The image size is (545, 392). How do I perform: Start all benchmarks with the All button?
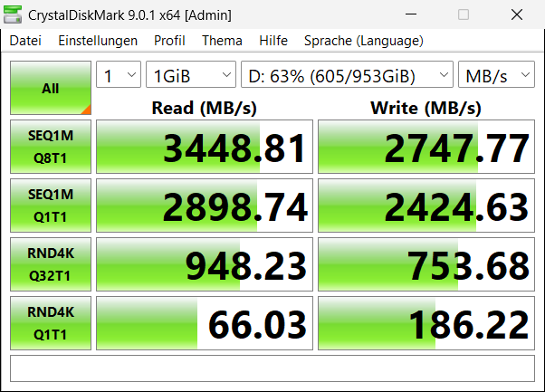[51, 88]
